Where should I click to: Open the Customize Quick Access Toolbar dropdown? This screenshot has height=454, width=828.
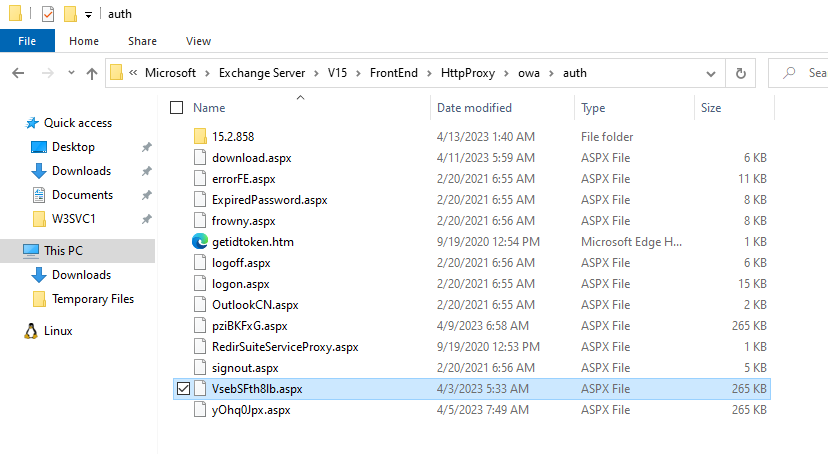pyautogui.click(x=89, y=15)
